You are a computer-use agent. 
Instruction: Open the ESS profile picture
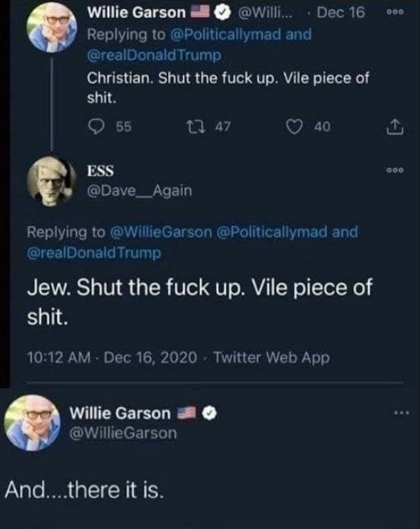pos(51,181)
